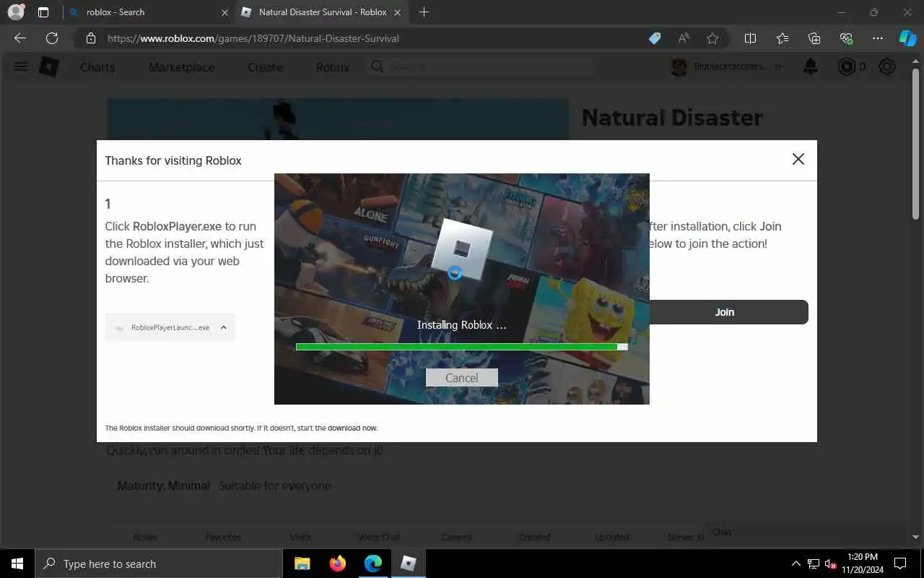The image size is (924, 578).
Task: Open the clock showing 1:20 PM
Action: (862, 564)
